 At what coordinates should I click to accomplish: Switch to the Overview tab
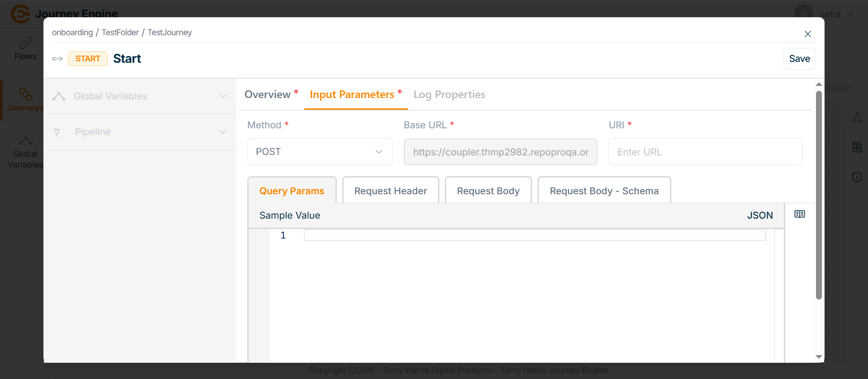click(268, 94)
